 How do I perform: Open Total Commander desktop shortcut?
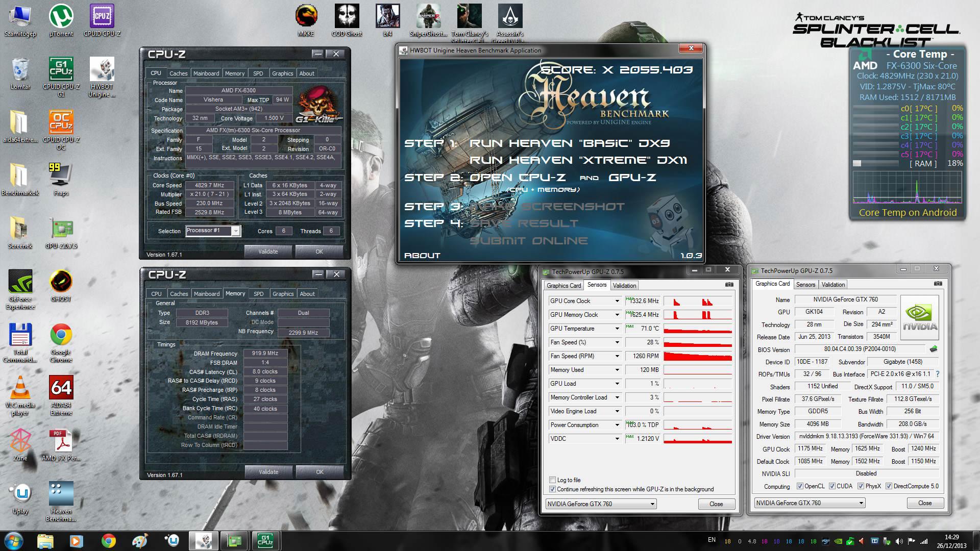point(20,342)
